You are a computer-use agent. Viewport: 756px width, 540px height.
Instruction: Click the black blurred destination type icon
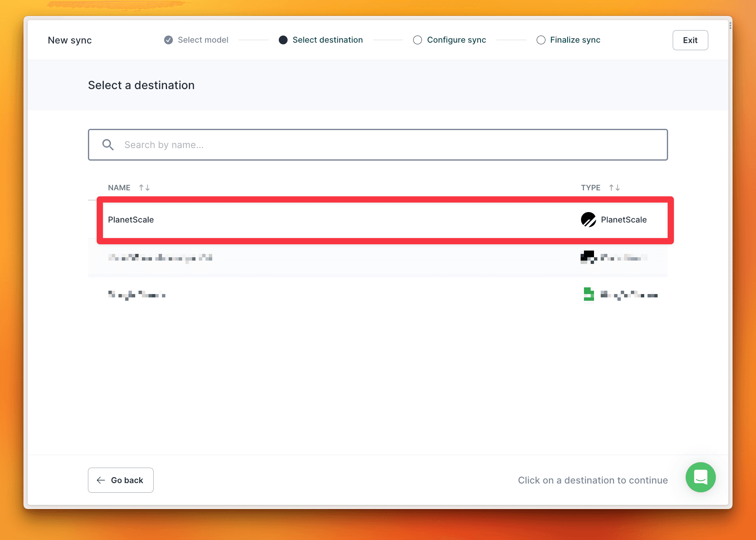point(589,257)
